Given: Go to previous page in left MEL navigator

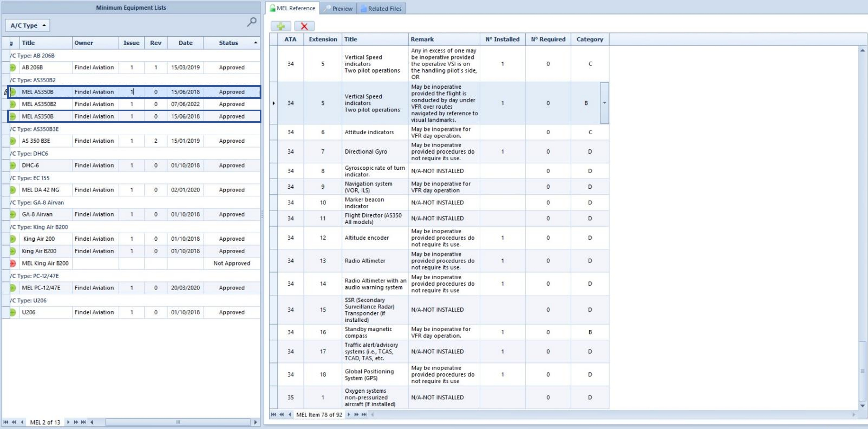Looking at the screenshot, I should click(x=14, y=422).
